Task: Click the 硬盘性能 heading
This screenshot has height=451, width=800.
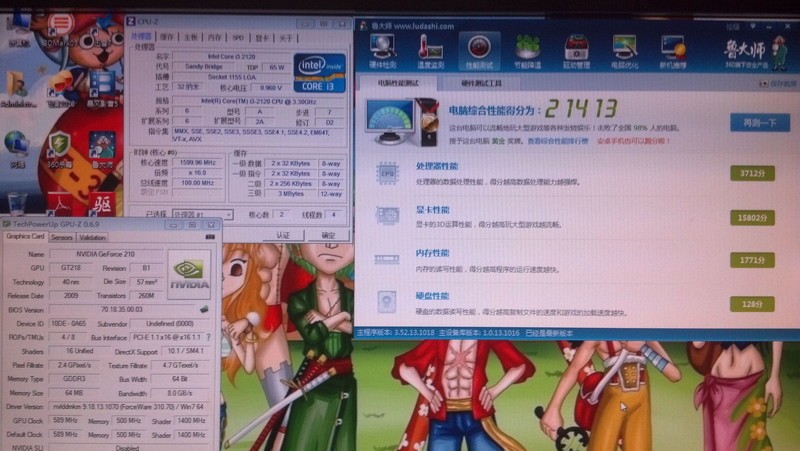Action: tap(433, 295)
